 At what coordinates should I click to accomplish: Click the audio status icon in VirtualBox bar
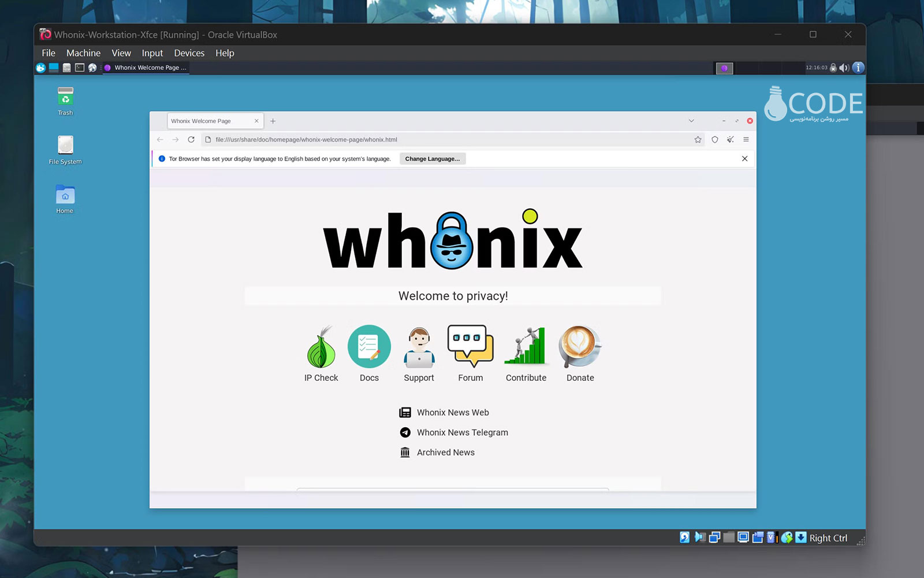pyautogui.click(x=700, y=538)
